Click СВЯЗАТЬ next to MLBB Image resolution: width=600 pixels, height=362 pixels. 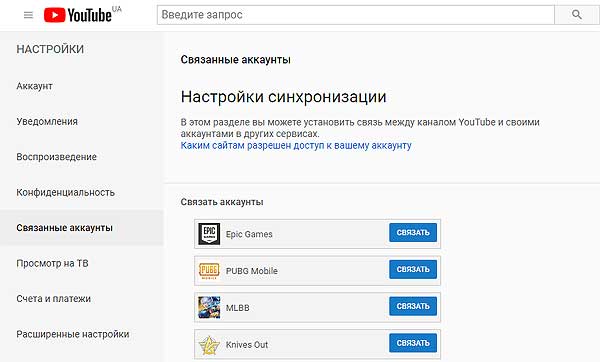[x=413, y=306]
